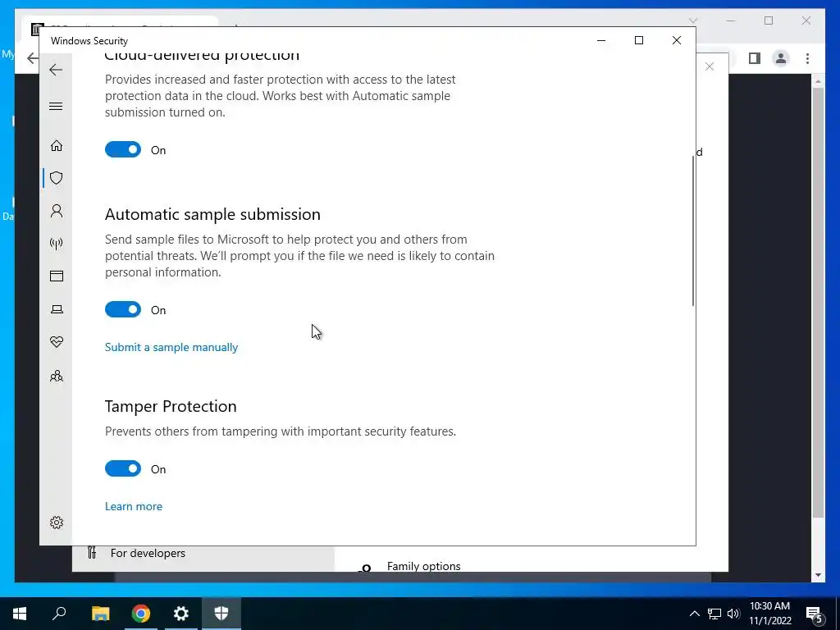Click Submit a sample manually link
840x630 pixels.
click(x=171, y=347)
